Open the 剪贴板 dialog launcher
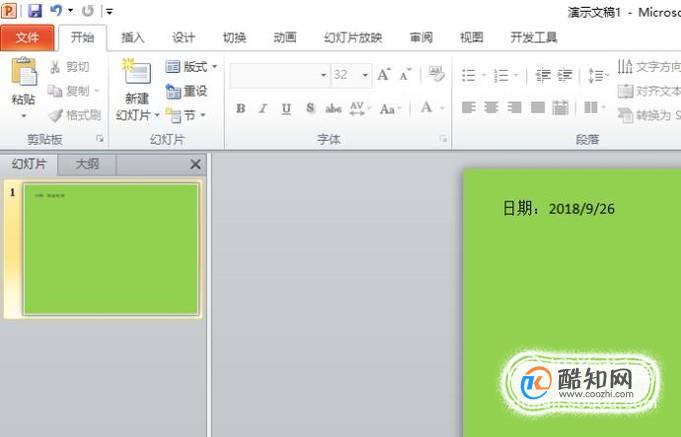 tap(100, 139)
